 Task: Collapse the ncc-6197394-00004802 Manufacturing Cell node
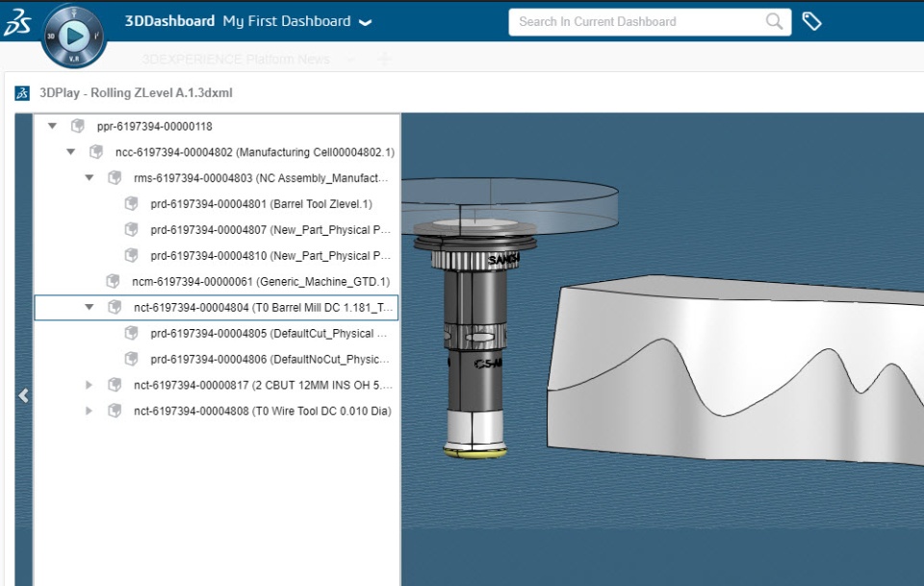[x=70, y=152]
